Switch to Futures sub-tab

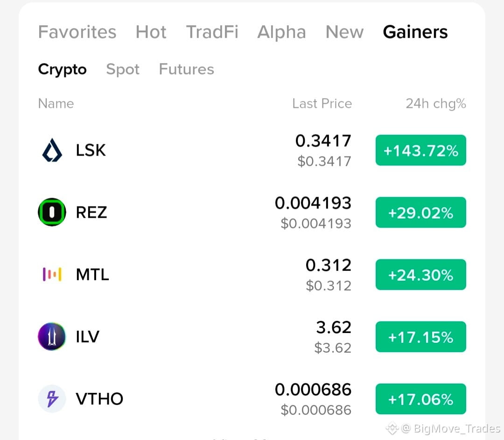[x=186, y=69]
